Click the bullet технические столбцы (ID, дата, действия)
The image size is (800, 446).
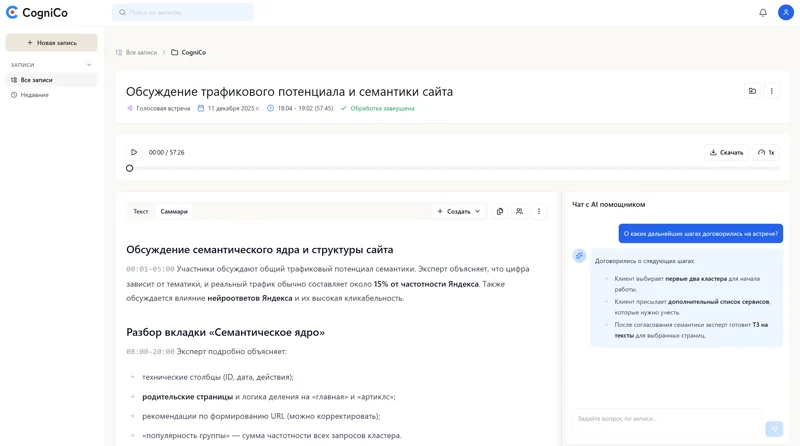pyautogui.click(x=218, y=377)
